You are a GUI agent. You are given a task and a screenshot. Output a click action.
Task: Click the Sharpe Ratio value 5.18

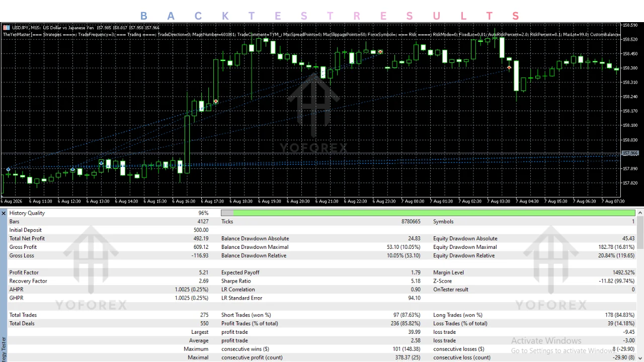tap(416, 281)
